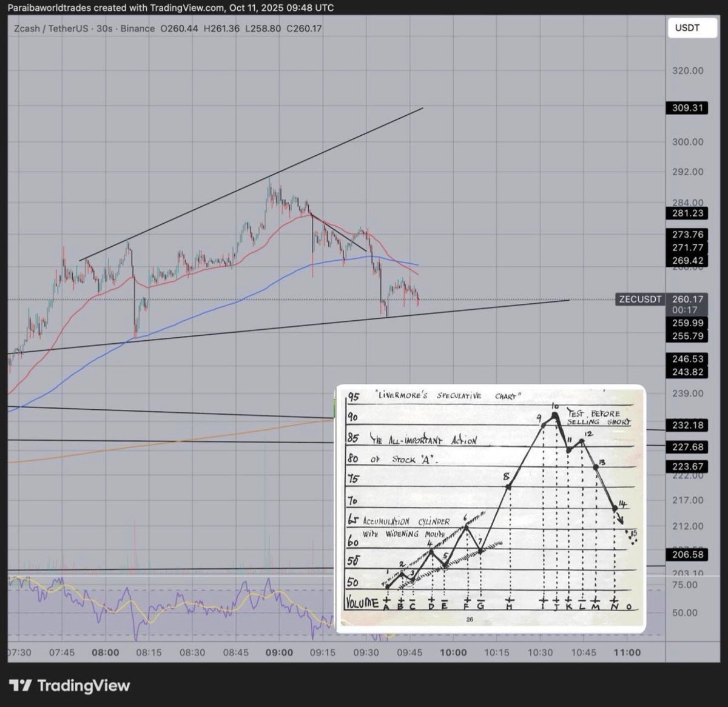
Task: Click the 10:00 time axis label
Action: click(453, 652)
